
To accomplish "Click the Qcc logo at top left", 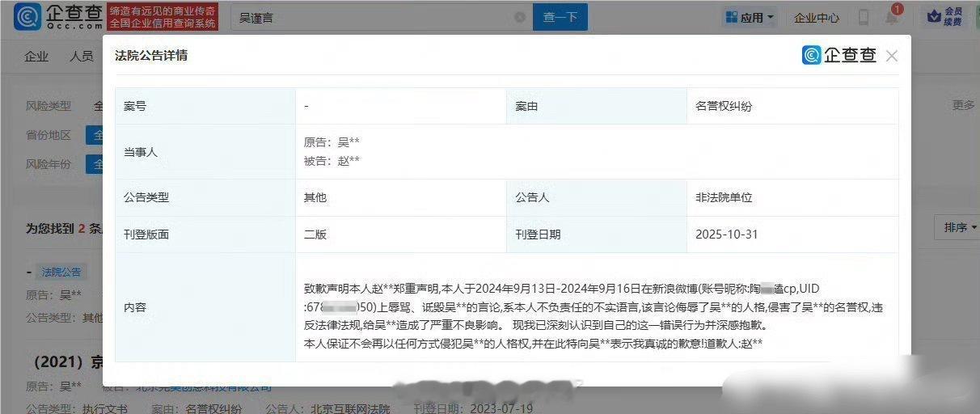I will pos(57,17).
